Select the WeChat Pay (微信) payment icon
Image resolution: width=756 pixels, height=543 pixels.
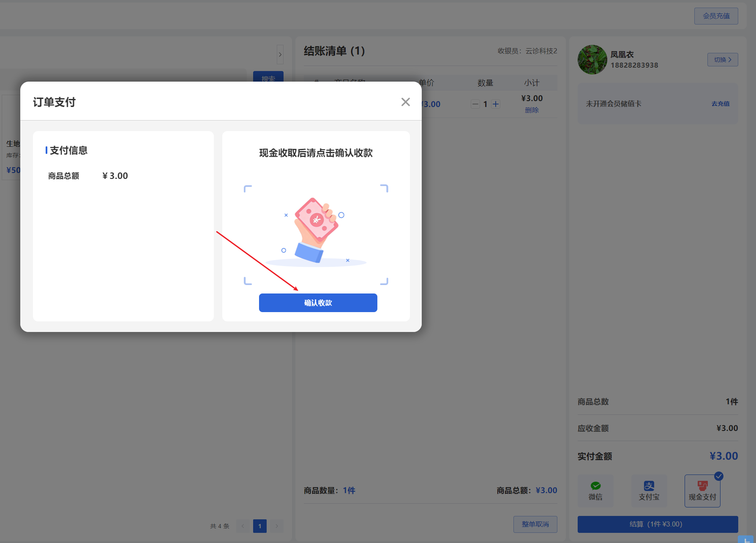595,486
